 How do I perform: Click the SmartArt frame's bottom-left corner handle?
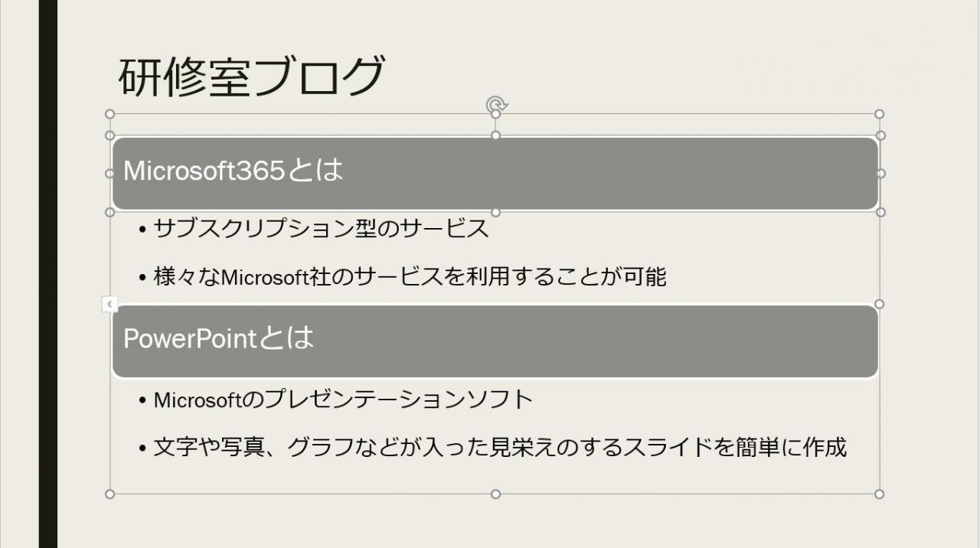click(x=109, y=494)
